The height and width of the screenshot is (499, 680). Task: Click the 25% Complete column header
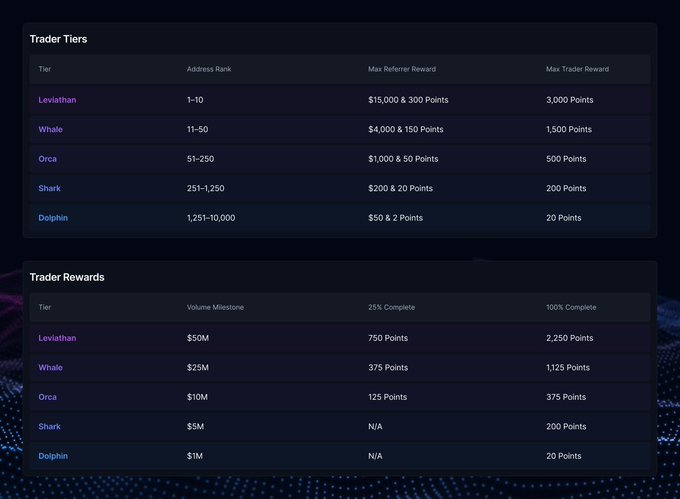click(x=391, y=307)
